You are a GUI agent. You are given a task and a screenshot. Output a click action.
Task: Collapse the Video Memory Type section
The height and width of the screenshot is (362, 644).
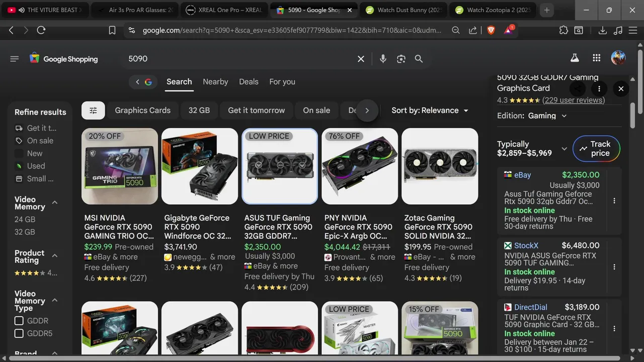pos(55,300)
